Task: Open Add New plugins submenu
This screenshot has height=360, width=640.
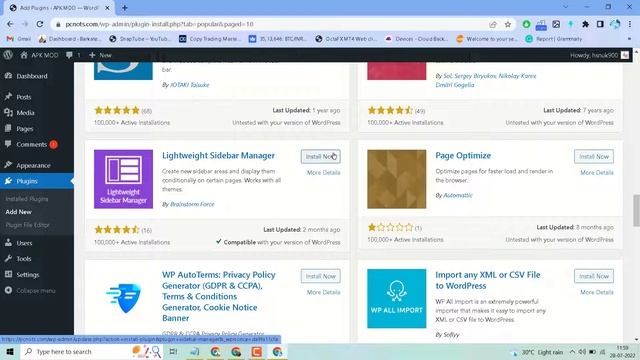Action: (x=18, y=212)
